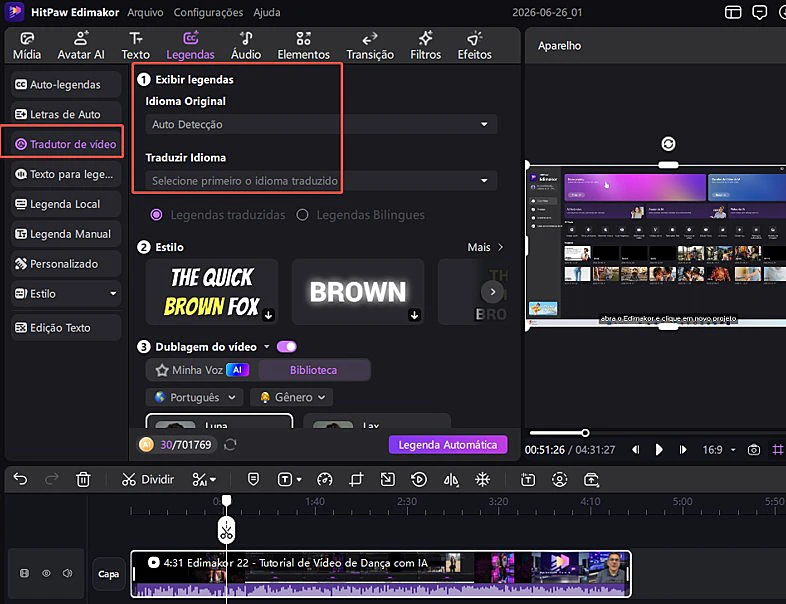
Task: Mute the video track audio
Action: pyautogui.click(x=68, y=573)
